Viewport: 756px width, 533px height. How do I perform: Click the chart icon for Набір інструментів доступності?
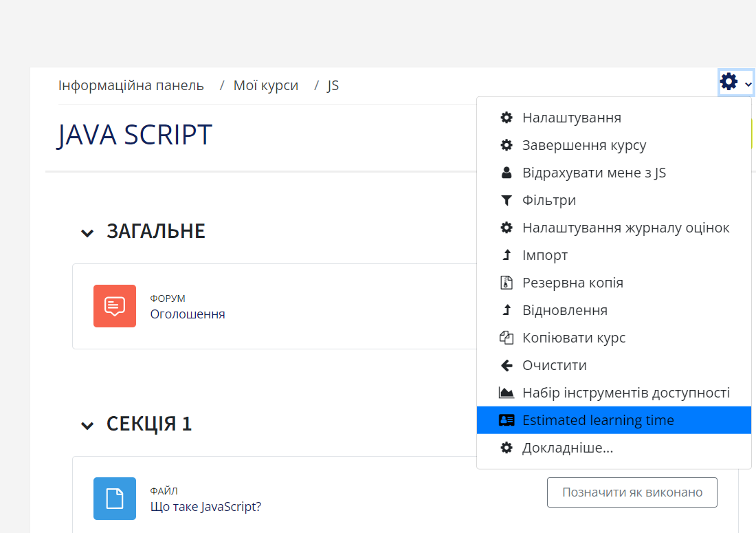click(507, 392)
